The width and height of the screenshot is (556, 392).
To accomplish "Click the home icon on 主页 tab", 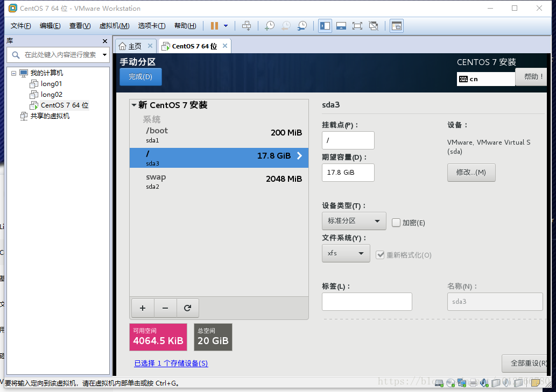I will click(122, 46).
